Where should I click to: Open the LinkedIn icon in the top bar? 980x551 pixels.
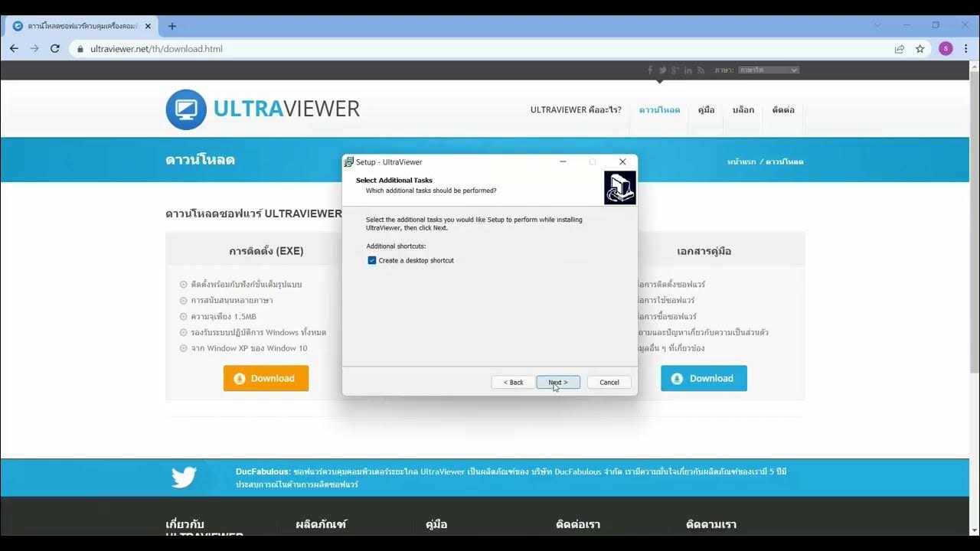click(688, 70)
